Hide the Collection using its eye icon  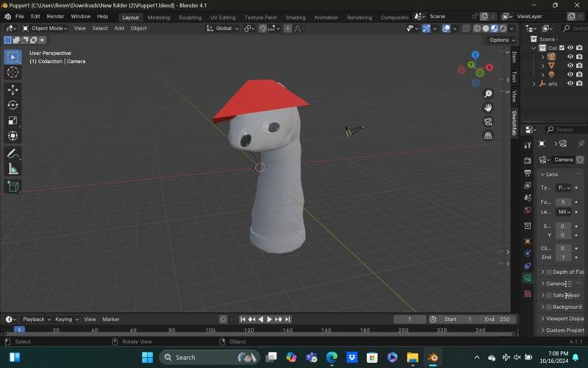pyautogui.click(x=570, y=48)
